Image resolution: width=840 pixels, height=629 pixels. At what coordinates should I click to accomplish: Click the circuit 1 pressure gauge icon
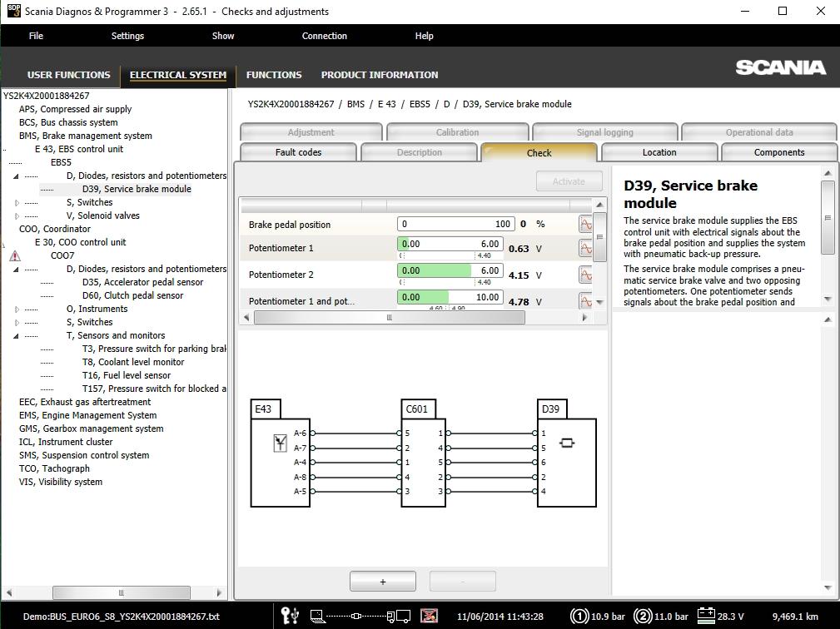click(579, 617)
